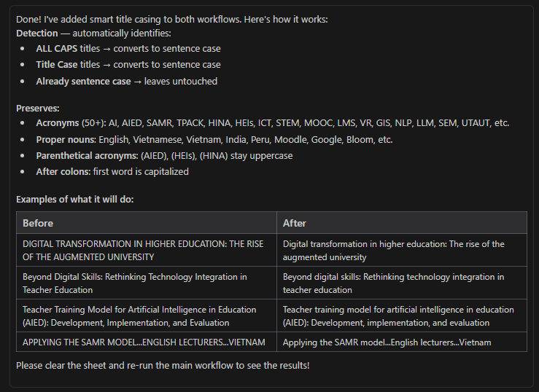Click the 'After colons' bullet line

pos(112,172)
